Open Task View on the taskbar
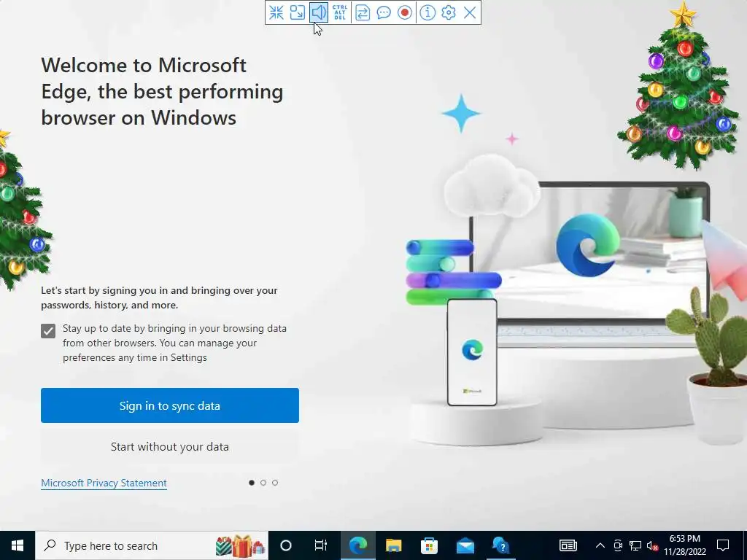 [x=321, y=545]
